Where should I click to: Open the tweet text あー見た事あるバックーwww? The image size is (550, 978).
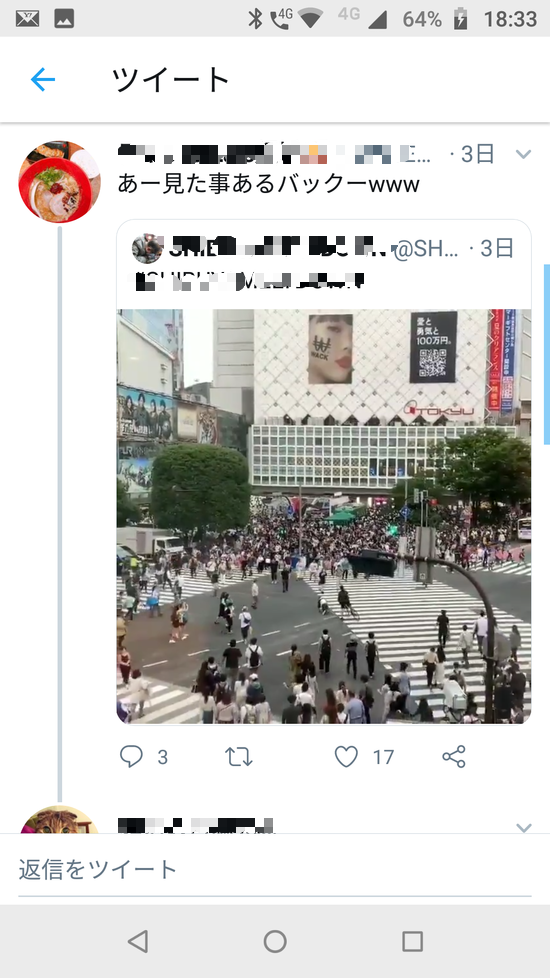pos(268,184)
